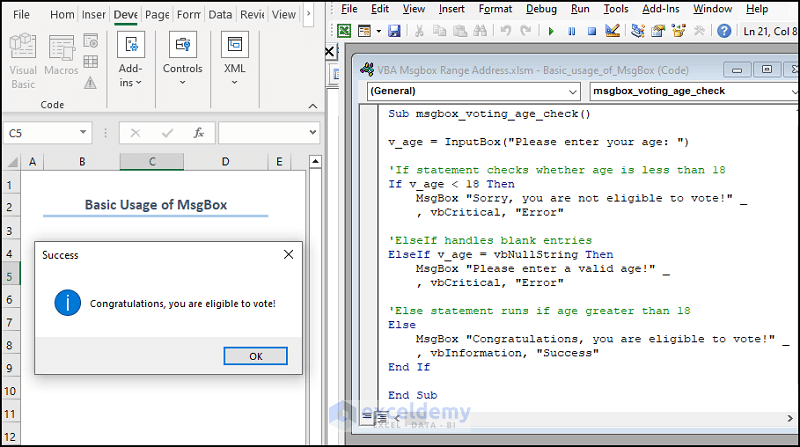
Task: Close the Success message box with X
Action: 288,255
